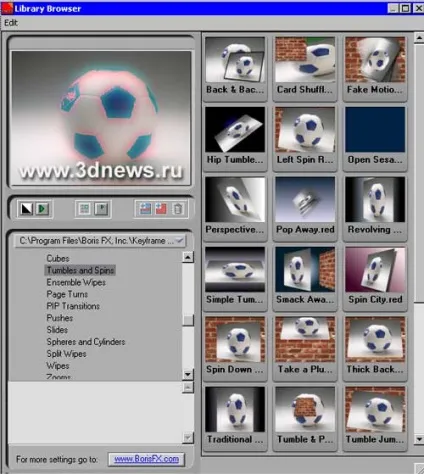Select the Hip Tumble preset thumbnail
The height and width of the screenshot is (474, 424).
pos(235,136)
